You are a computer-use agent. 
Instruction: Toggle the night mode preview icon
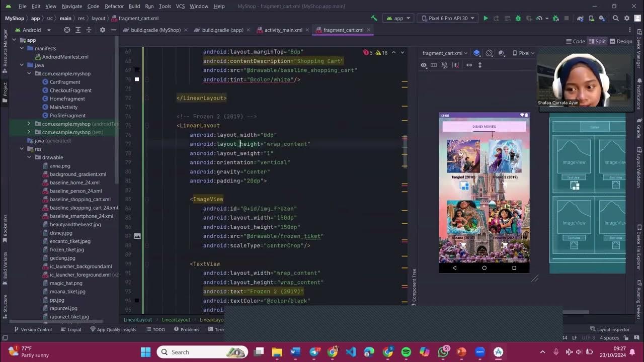[x=502, y=53]
